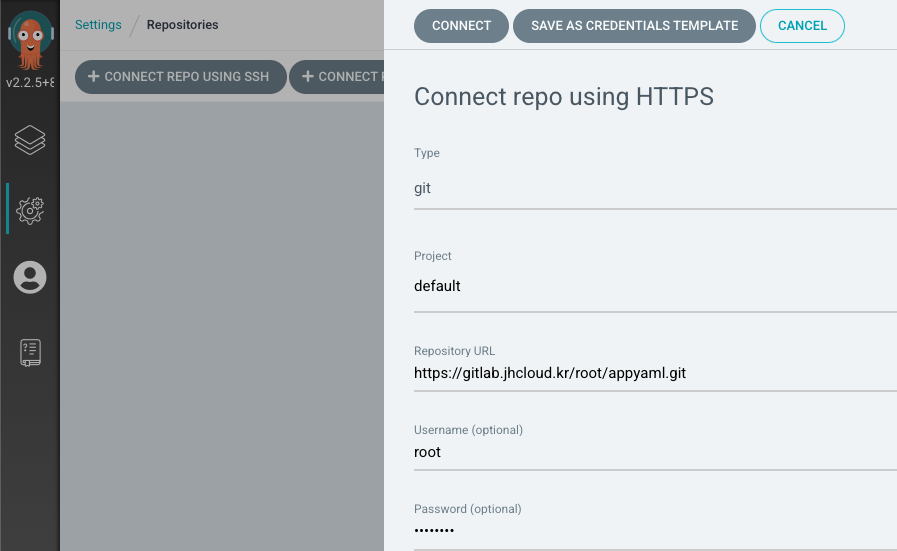This screenshot has width=897, height=551.
Task: Click the partially hidden second Connect Repo button
Action: point(338,77)
